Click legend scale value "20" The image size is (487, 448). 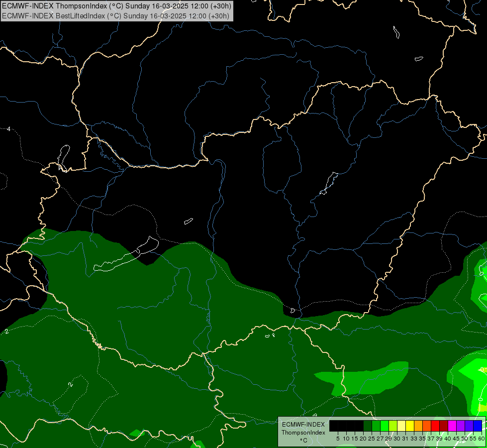[x=363, y=439]
